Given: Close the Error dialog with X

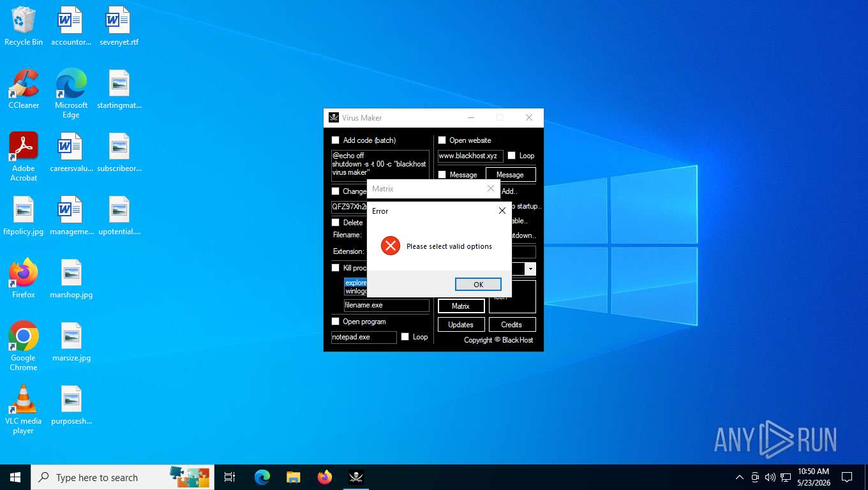Looking at the screenshot, I should pyautogui.click(x=502, y=211).
